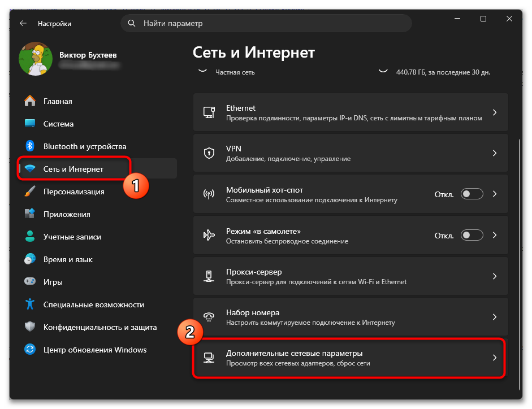Open Приложения settings section

[98, 214]
